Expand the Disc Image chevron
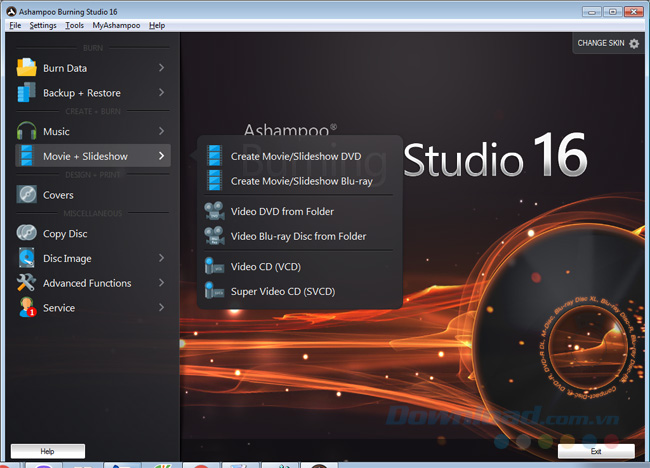 click(161, 258)
